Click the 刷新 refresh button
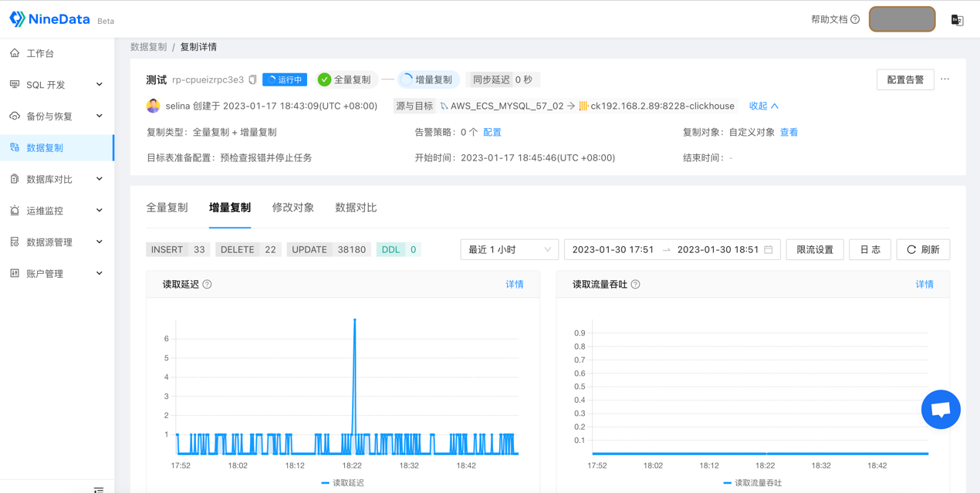Screen dimensions: 980x493 923,249
